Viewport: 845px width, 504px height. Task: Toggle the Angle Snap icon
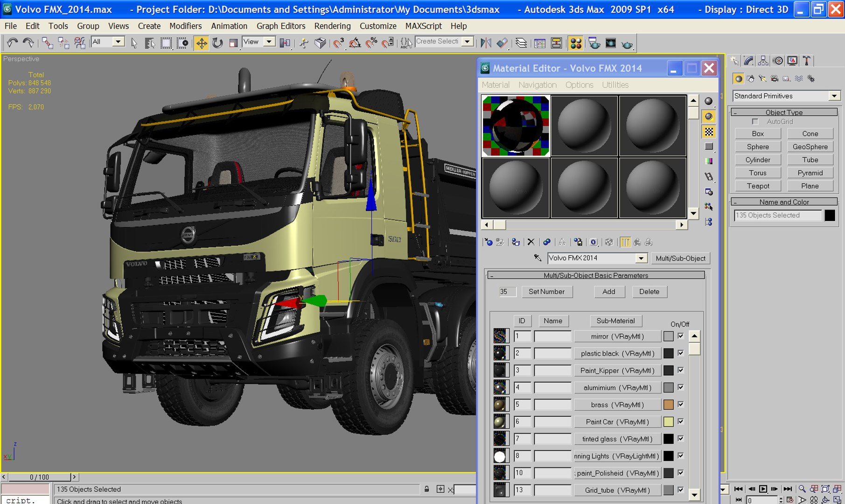click(355, 43)
